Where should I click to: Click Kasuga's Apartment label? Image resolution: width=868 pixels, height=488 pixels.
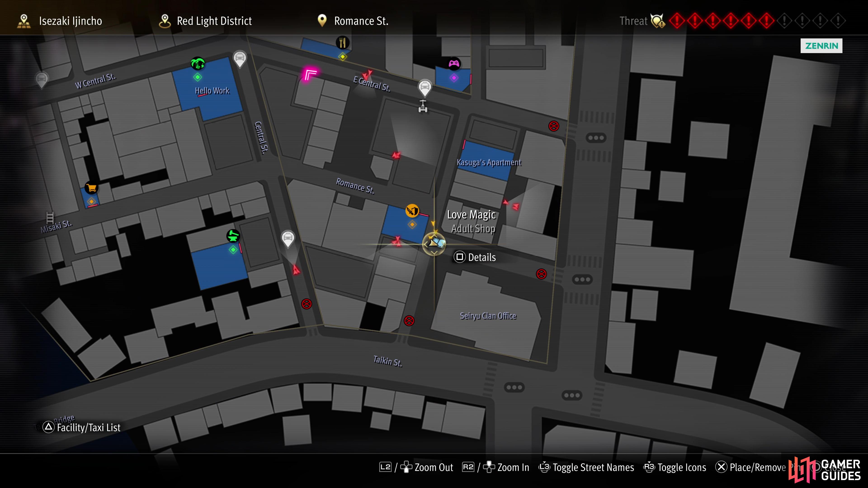click(x=489, y=162)
